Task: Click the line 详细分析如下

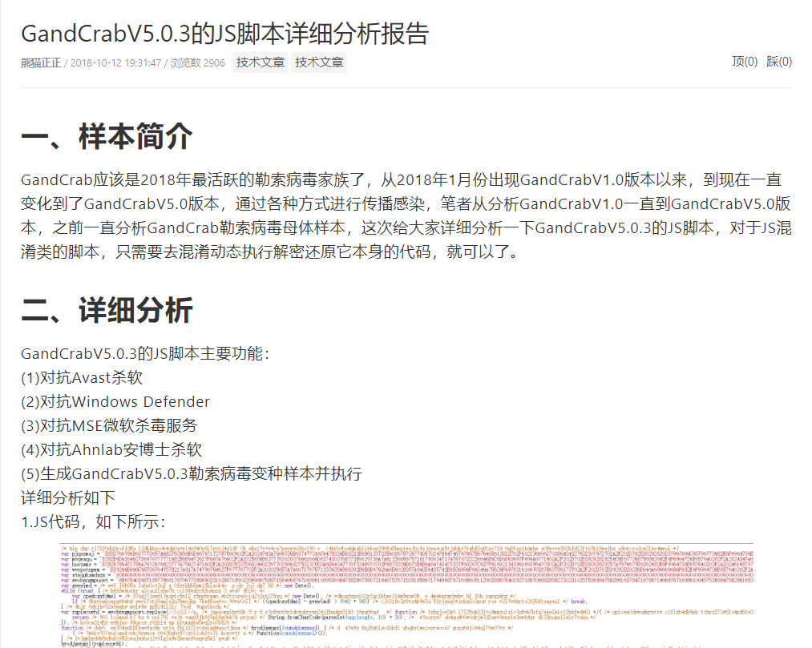Action: [x=68, y=497]
